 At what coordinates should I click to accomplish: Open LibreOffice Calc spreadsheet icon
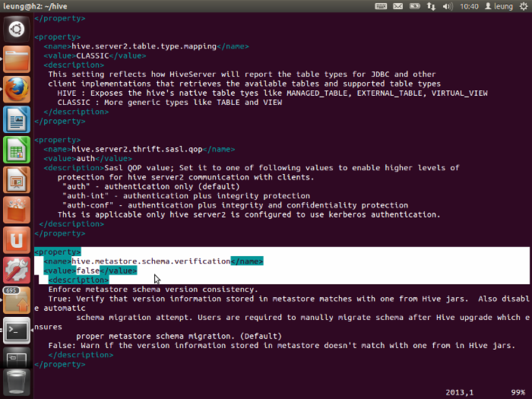[16, 150]
